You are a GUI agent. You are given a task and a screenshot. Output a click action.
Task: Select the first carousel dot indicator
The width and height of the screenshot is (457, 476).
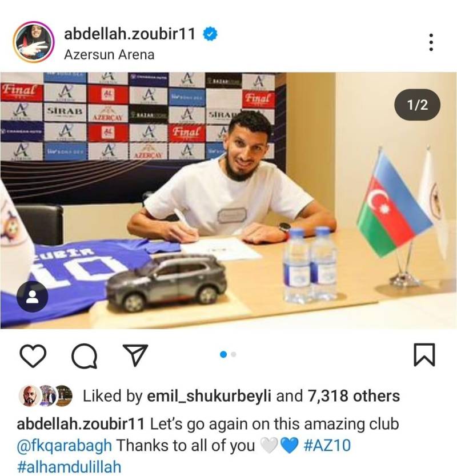[223, 354]
